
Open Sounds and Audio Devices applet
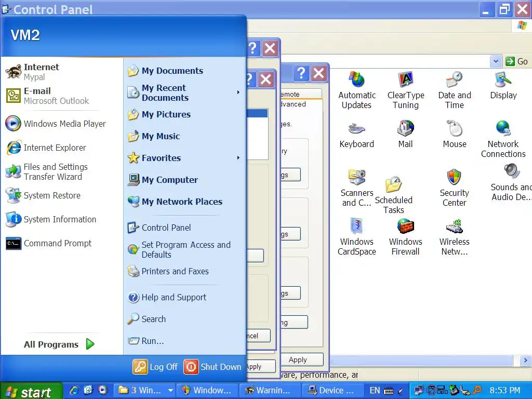point(511,182)
